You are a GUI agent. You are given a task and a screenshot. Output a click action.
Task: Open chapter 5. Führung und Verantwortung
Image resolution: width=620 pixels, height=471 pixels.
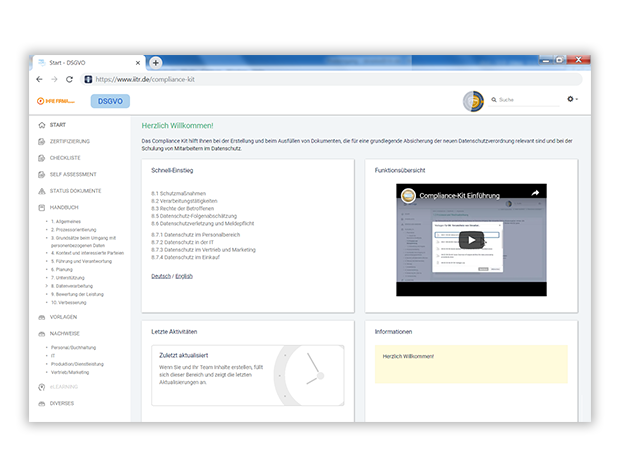point(81,261)
